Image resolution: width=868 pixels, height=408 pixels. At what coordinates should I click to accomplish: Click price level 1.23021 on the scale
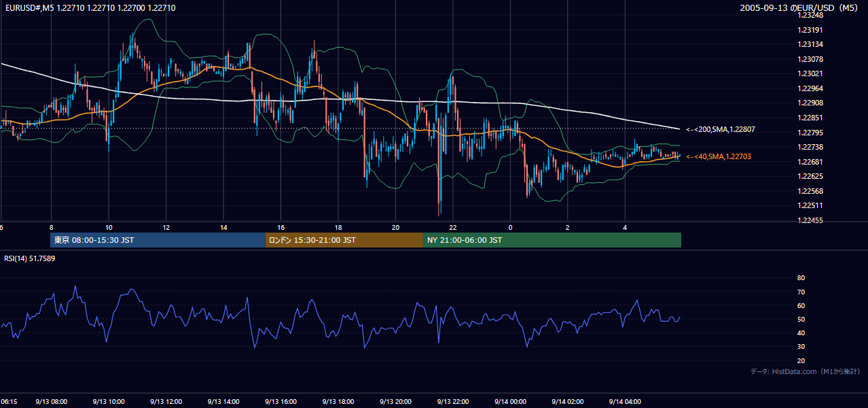[811, 73]
